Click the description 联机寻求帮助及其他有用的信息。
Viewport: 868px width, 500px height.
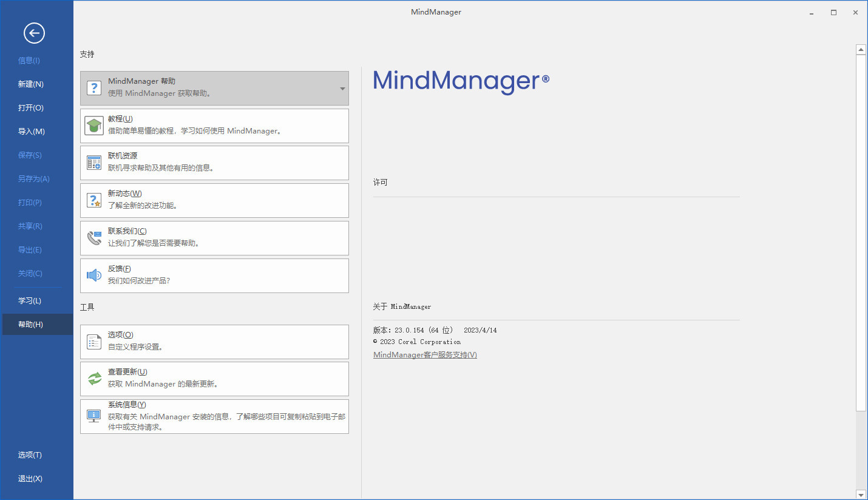[x=161, y=168]
